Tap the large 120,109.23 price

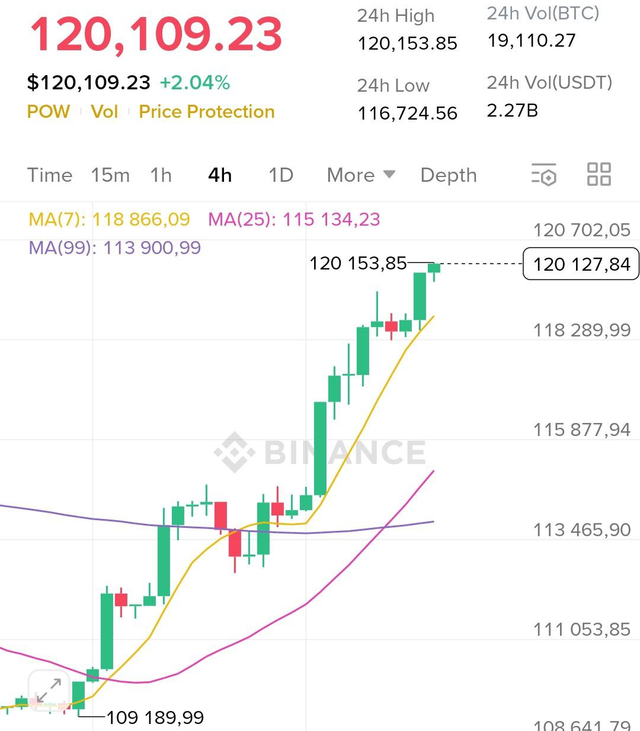tap(156, 36)
